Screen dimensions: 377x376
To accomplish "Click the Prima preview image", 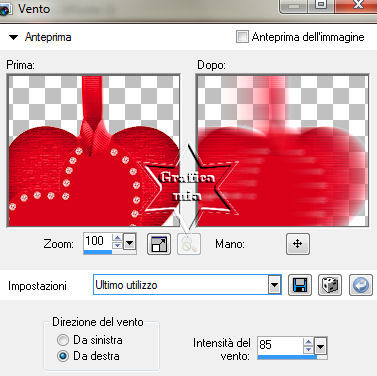I will [94, 150].
